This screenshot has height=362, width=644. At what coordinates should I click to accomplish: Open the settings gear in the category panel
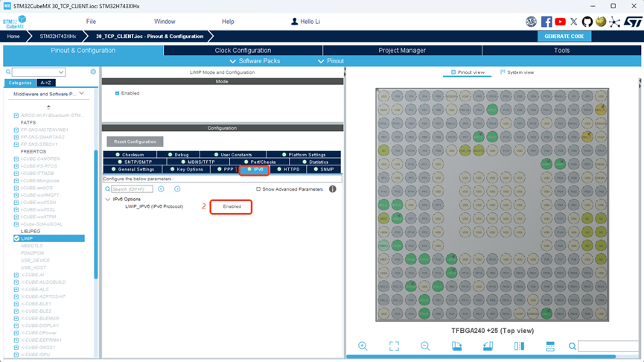93,72
